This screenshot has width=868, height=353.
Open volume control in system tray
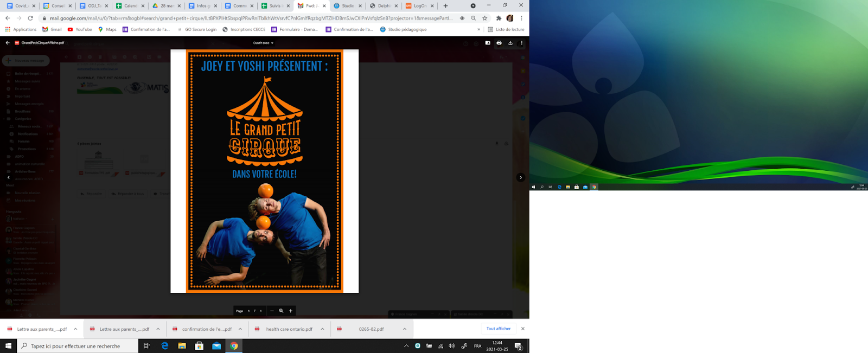tap(452, 346)
